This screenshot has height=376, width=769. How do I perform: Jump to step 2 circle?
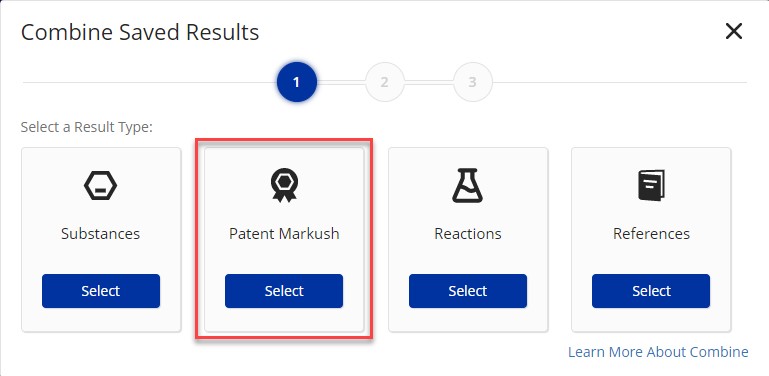pos(384,82)
